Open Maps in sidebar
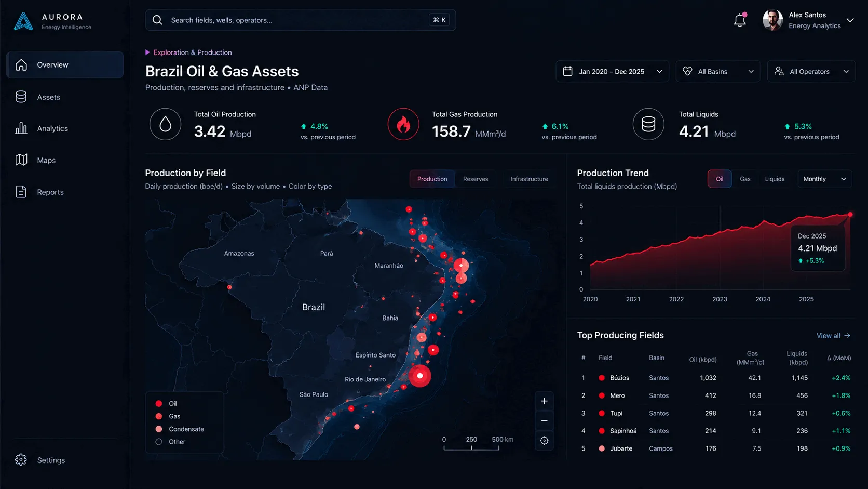 [x=65, y=160]
